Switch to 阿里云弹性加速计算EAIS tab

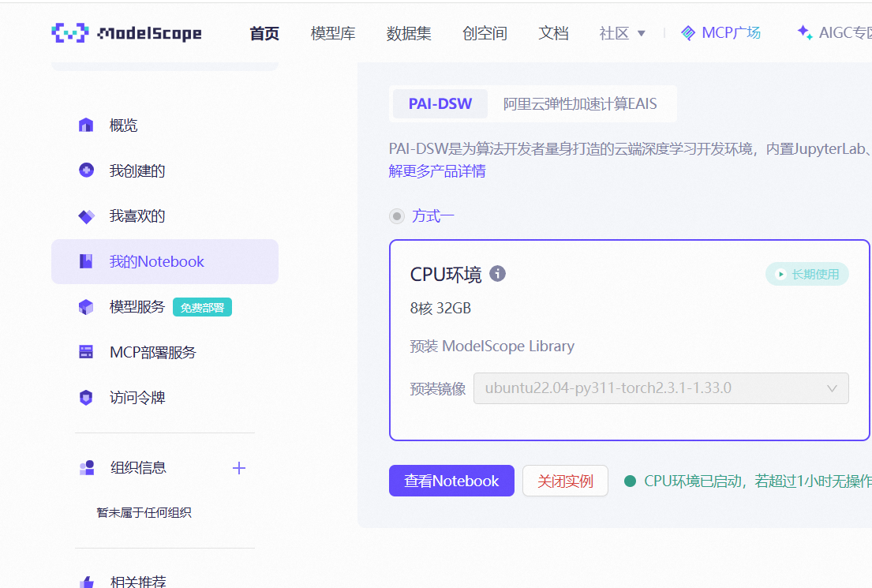(x=580, y=104)
